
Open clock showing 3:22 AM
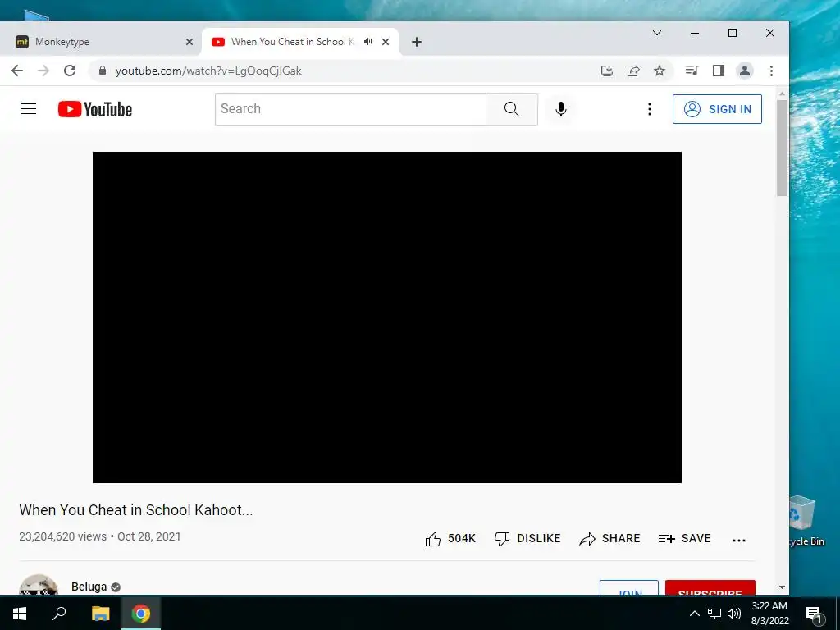pos(769,614)
